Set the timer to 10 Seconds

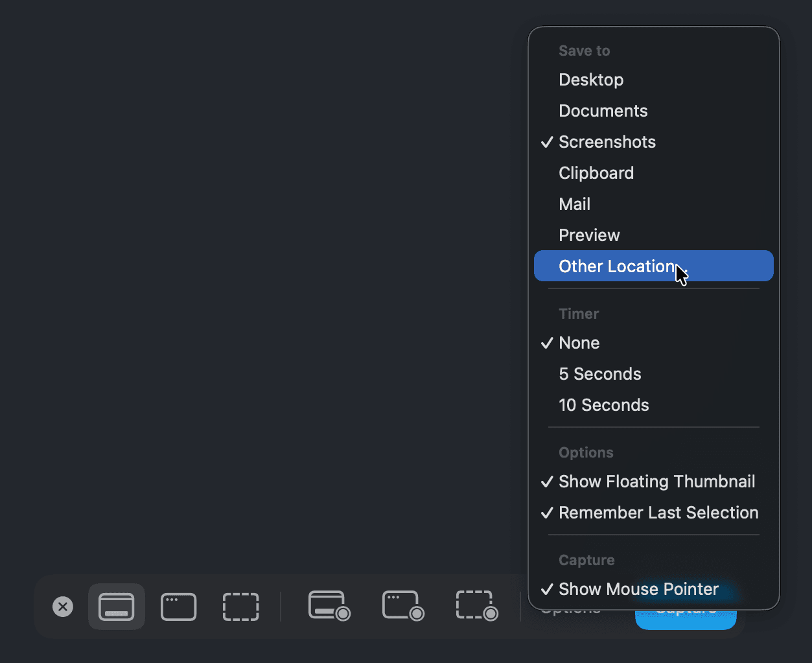(x=603, y=405)
